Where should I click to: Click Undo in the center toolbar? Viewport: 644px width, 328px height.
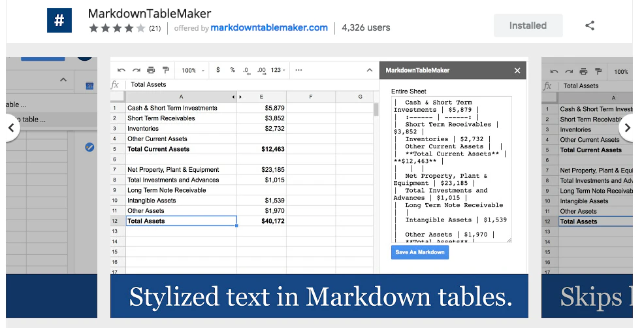click(121, 71)
